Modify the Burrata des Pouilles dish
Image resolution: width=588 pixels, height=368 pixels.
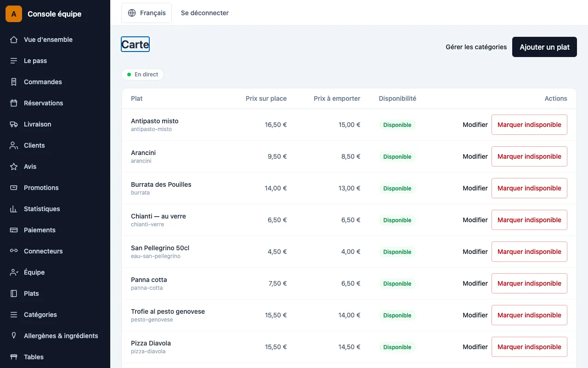(x=475, y=188)
